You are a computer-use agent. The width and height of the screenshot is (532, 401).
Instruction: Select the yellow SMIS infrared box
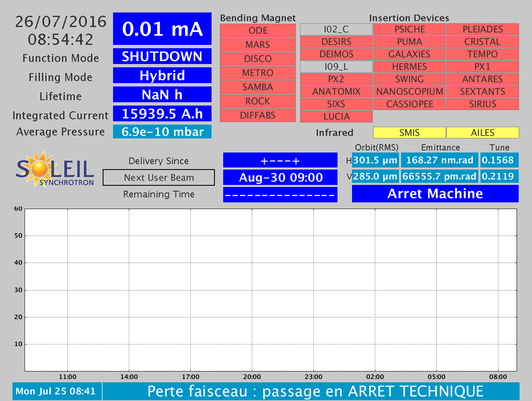click(409, 133)
